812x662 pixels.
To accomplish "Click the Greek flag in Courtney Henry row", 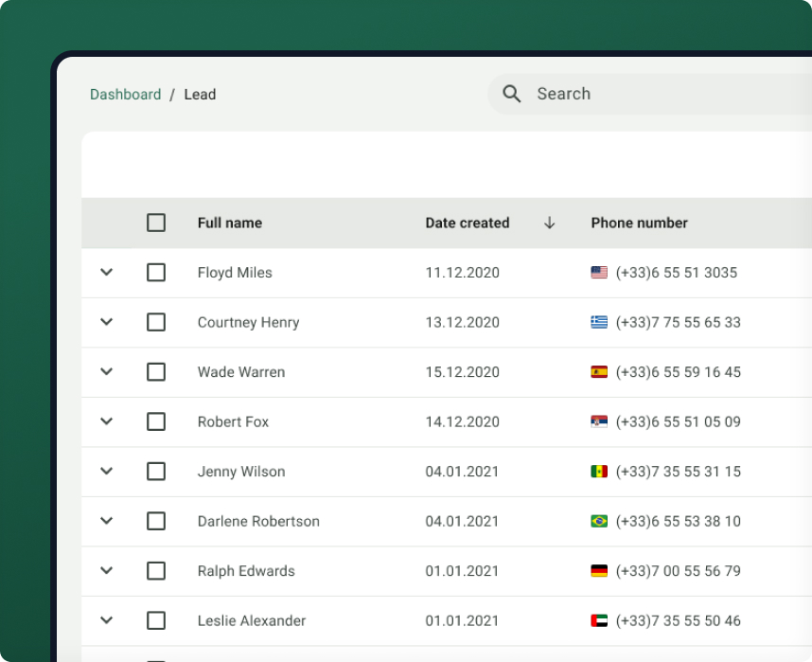I will [599, 322].
